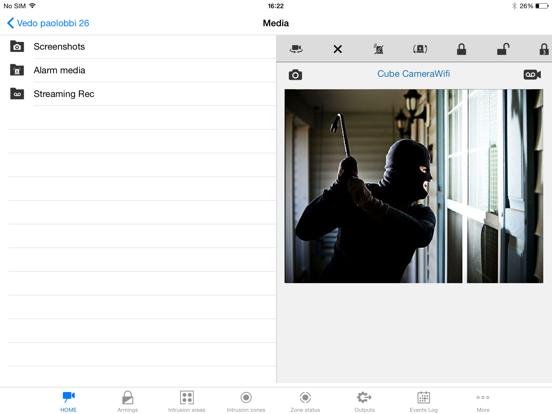Viewport: 552px width, 414px height.
Task: Tap the Bluetooth icon in status bar
Action: tap(514, 6)
